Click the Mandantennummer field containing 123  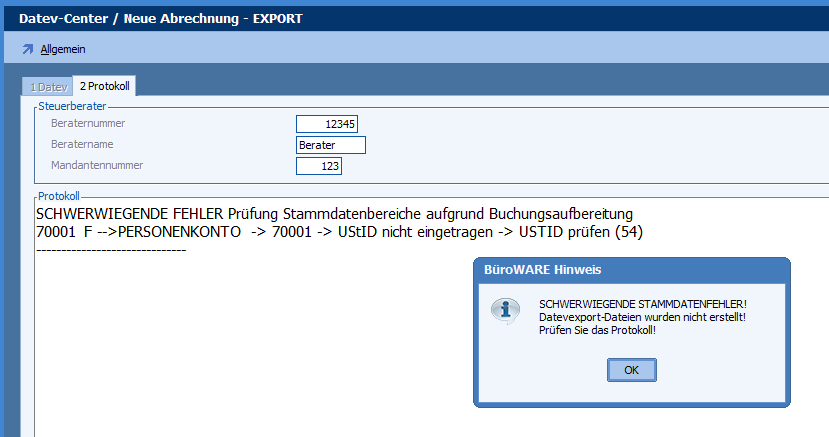click(x=319, y=166)
